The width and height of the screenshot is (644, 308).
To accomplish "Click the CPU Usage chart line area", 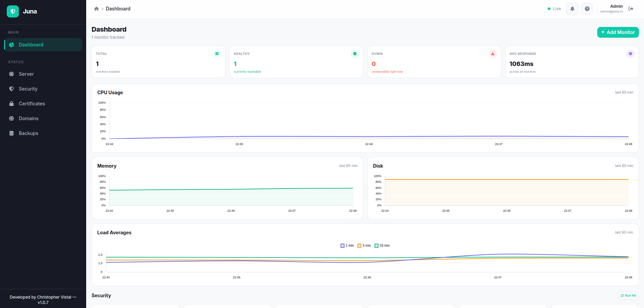I will click(x=369, y=121).
